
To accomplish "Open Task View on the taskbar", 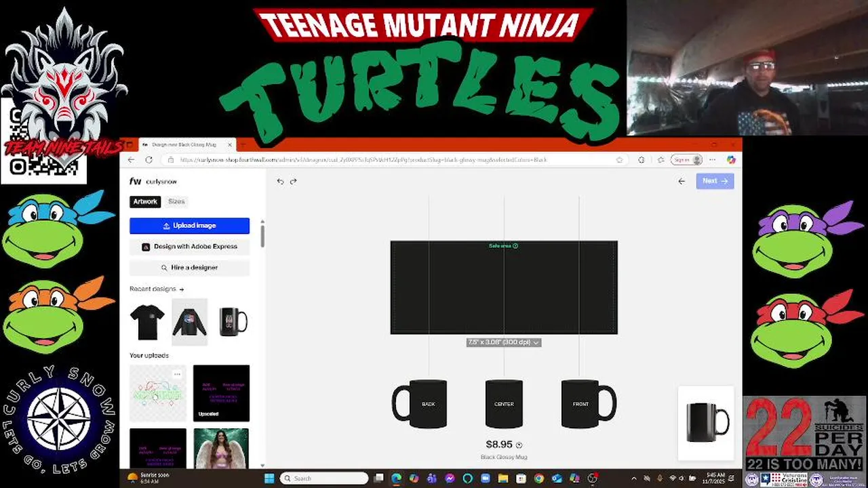I will [378, 479].
